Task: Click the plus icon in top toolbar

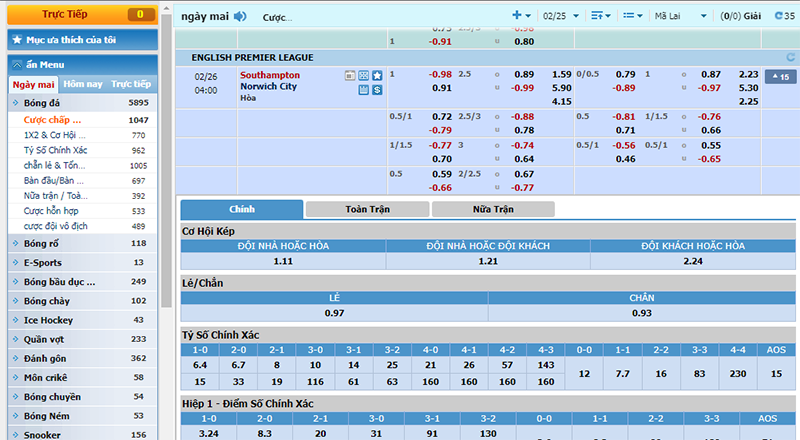Action: click(518, 16)
